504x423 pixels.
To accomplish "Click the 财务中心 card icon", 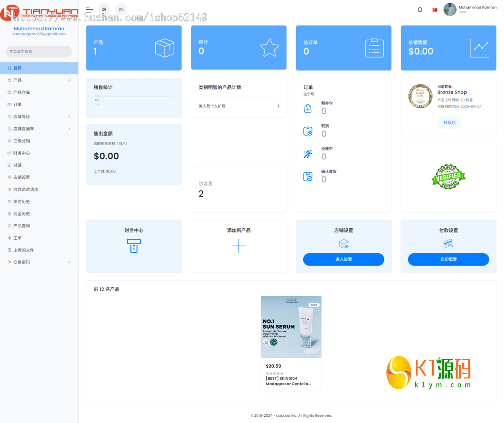I will (134, 246).
